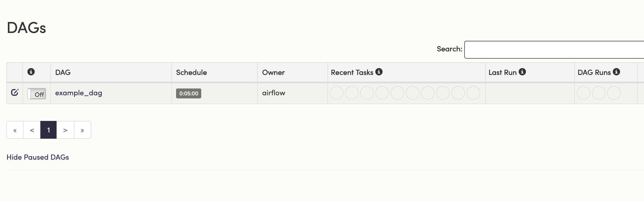
Task: Jump to the last page with »
Action: point(82,130)
